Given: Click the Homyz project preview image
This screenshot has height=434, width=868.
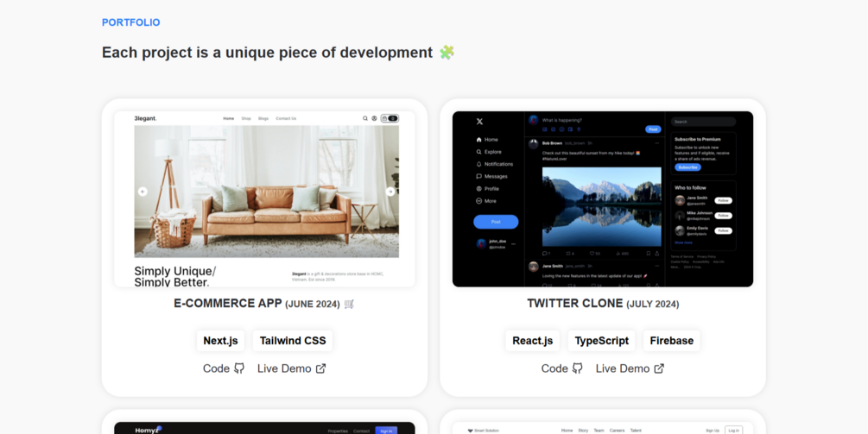Looking at the screenshot, I should point(264,428).
